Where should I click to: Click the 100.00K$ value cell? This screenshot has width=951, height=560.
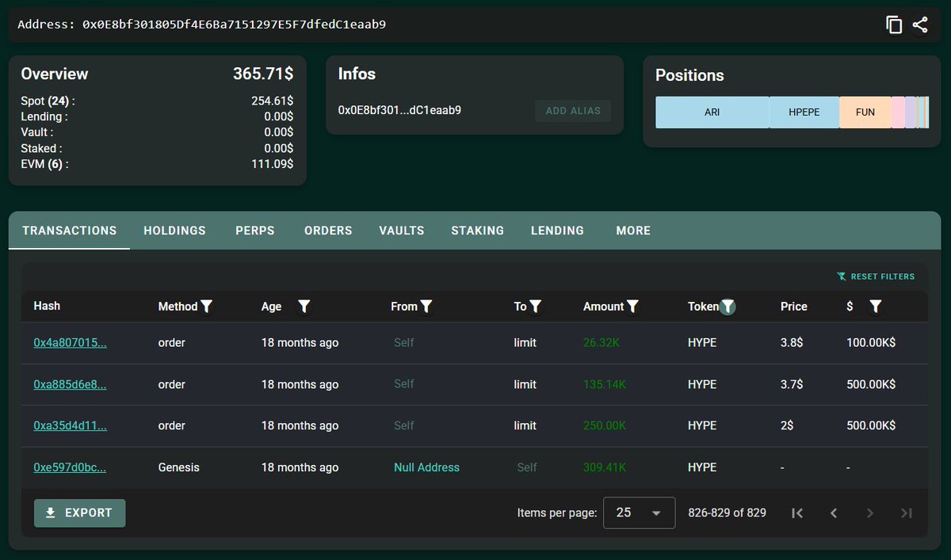point(871,343)
